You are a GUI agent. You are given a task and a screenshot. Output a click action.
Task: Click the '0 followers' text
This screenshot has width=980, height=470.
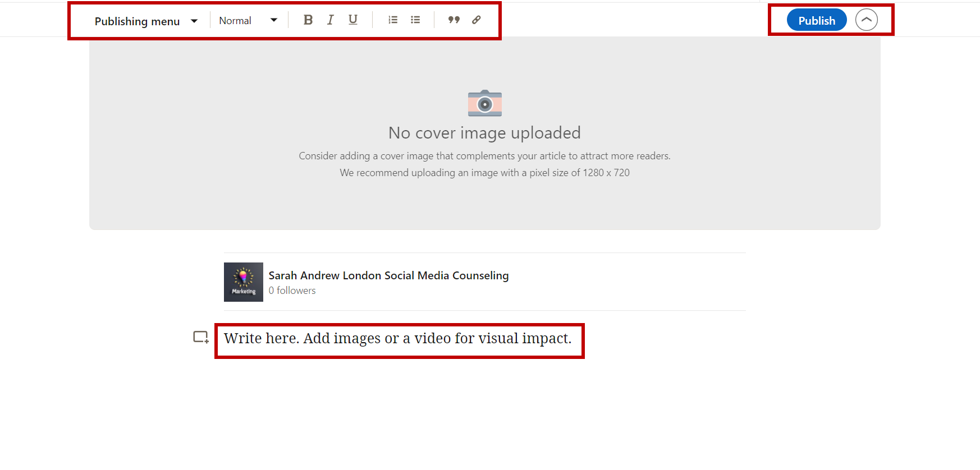(x=292, y=291)
